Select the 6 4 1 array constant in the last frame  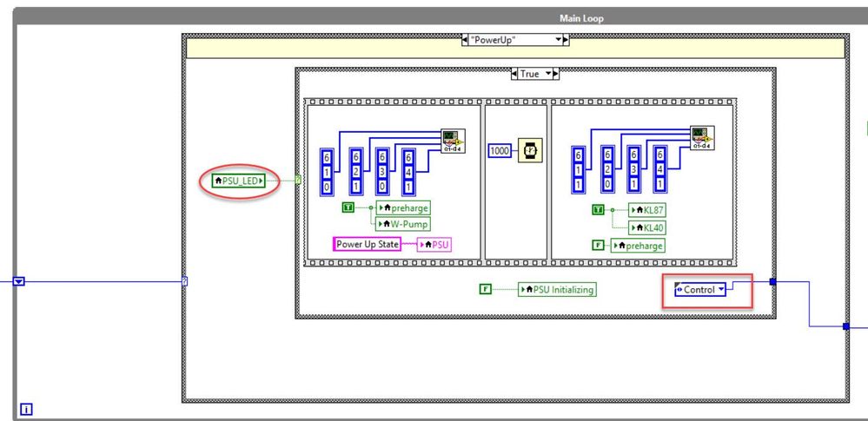659,168
